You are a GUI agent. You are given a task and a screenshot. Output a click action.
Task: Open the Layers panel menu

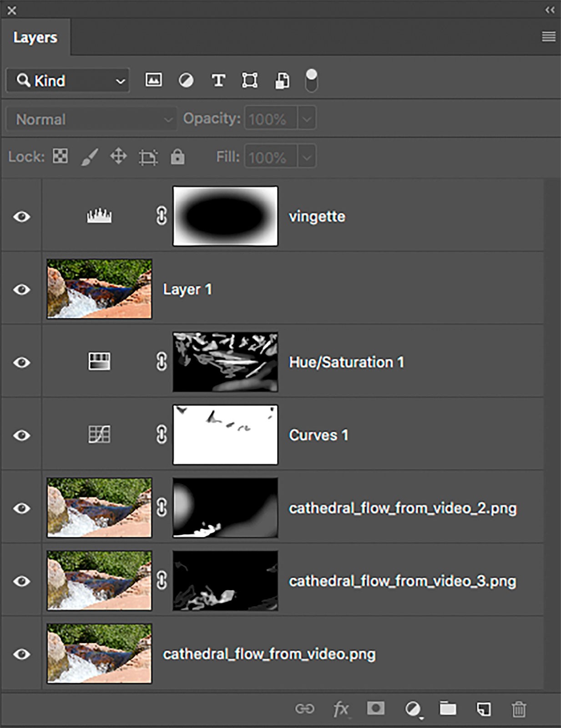tap(548, 36)
